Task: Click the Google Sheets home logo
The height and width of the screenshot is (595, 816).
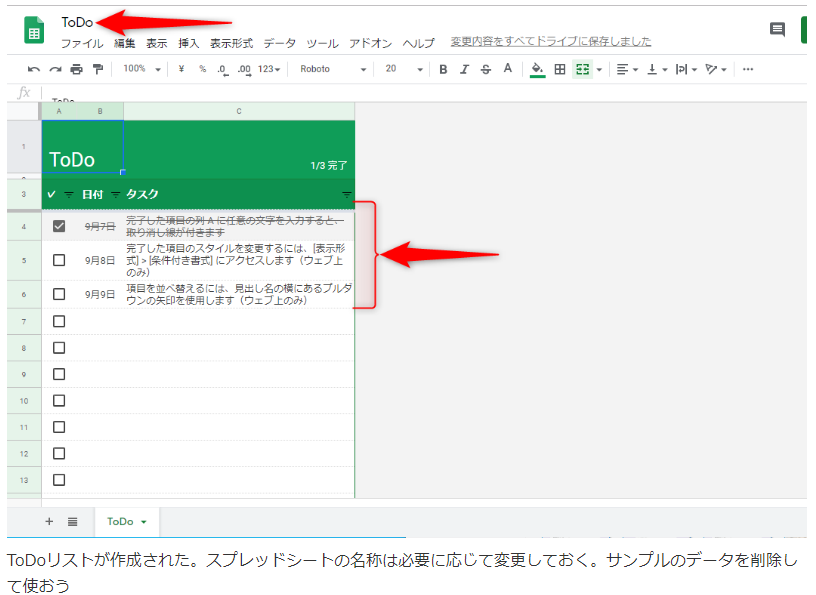Action: coord(34,30)
